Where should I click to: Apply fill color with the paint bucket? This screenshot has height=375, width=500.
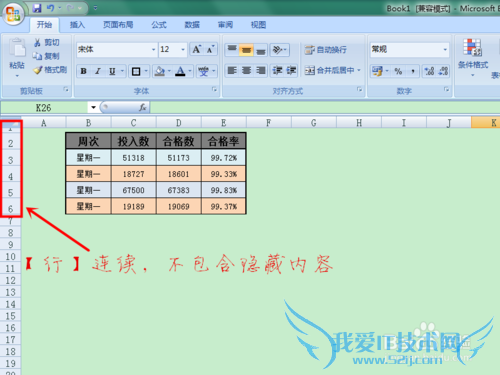tap(160, 71)
